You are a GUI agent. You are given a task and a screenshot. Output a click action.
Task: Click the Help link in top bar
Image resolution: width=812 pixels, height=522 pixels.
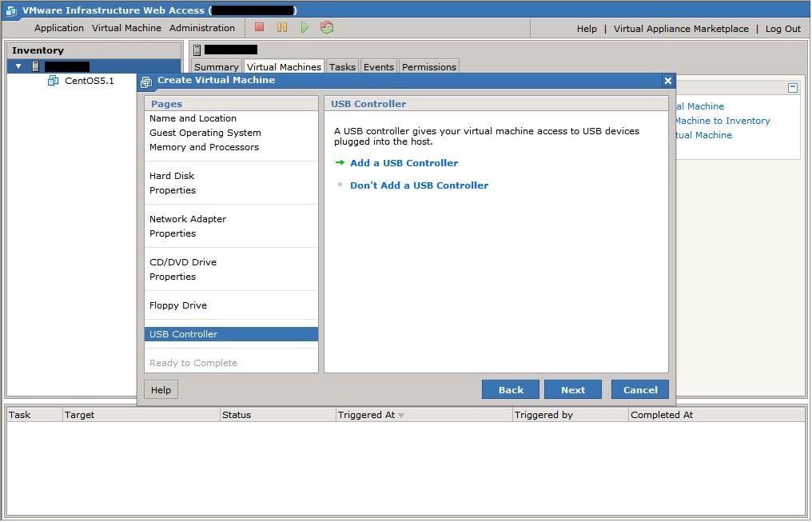[587, 29]
